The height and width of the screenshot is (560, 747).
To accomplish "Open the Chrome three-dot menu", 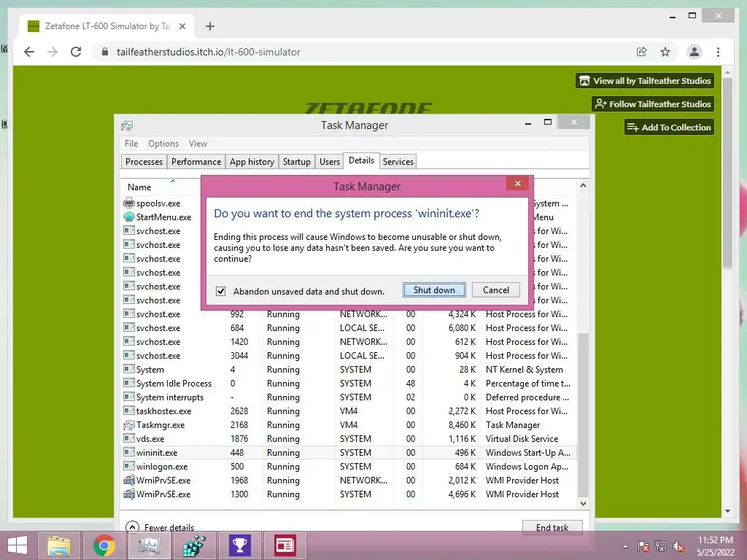I will [718, 52].
